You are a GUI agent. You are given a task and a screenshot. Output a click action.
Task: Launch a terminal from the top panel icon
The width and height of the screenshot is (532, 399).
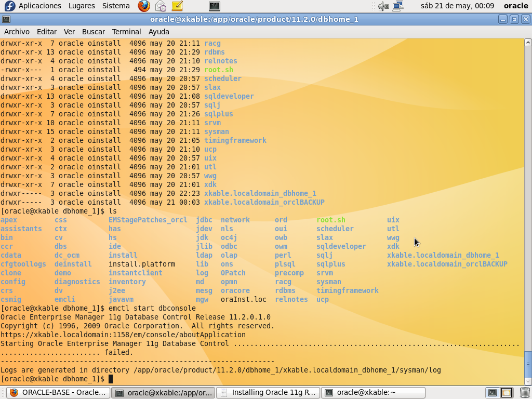tap(215, 6)
